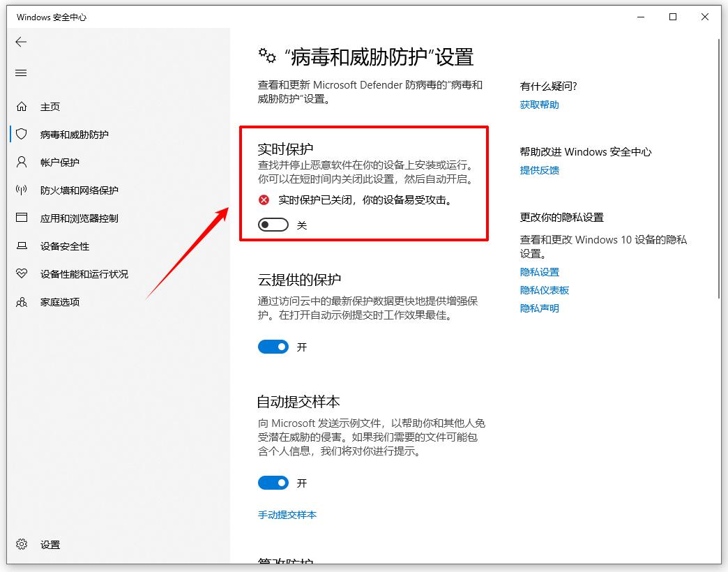The height and width of the screenshot is (572, 728).
Task: Click the 帮助改进 Windows 安全中心 heading
Action: [586, 152]
